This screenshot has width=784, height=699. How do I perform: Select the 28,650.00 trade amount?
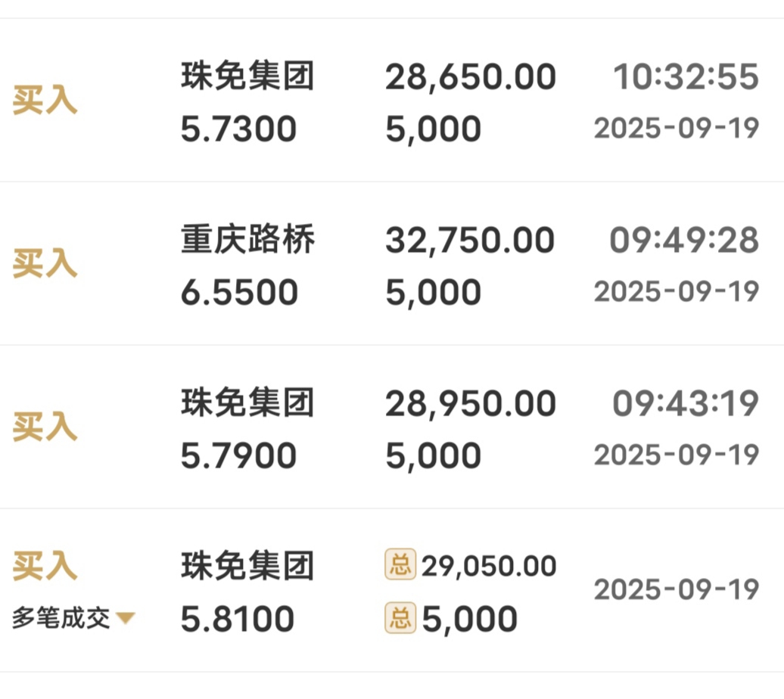point(471,77)
